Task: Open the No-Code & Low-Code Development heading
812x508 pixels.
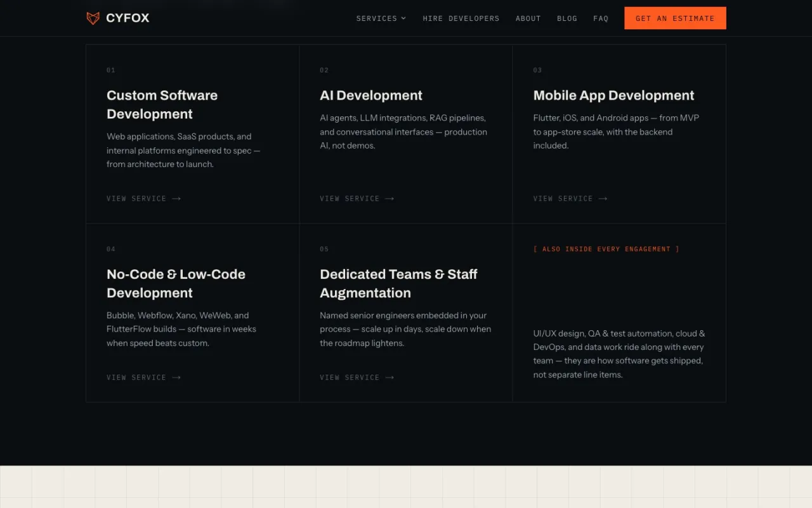Action: click(176, 284)
